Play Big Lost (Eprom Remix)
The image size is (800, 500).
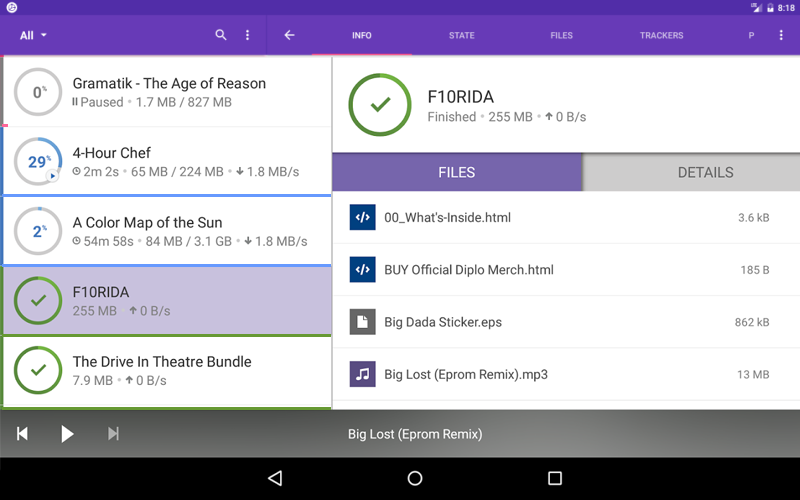click(67, 434)
